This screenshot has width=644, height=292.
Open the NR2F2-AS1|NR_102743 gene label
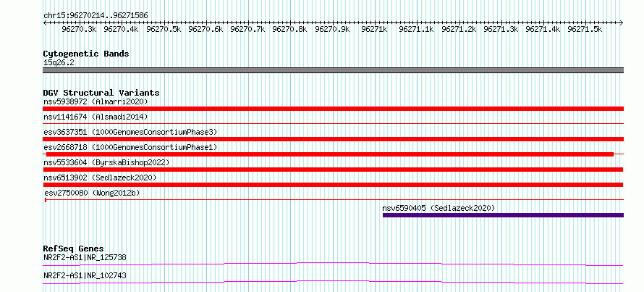pos(85,275)
